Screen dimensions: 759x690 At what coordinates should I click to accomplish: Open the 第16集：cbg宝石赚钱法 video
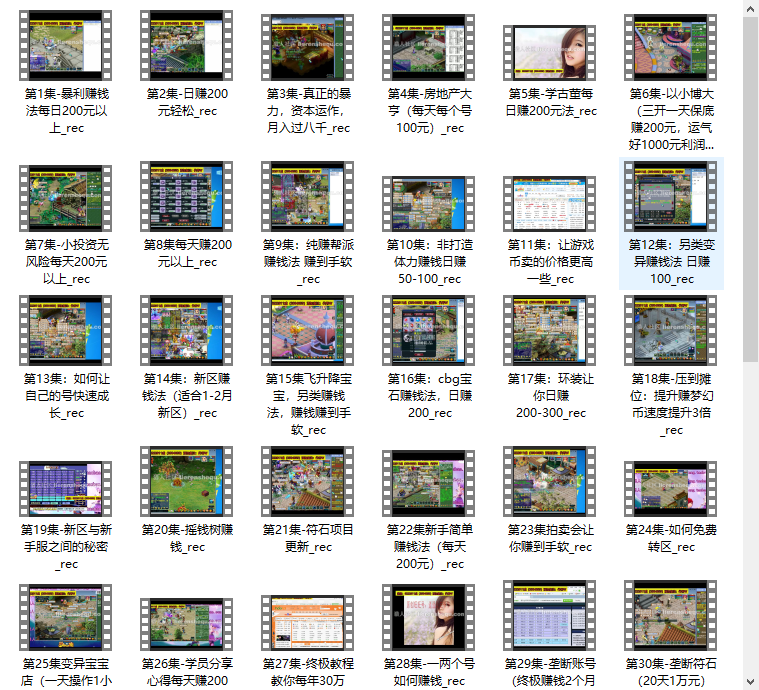tap(428, 330)
